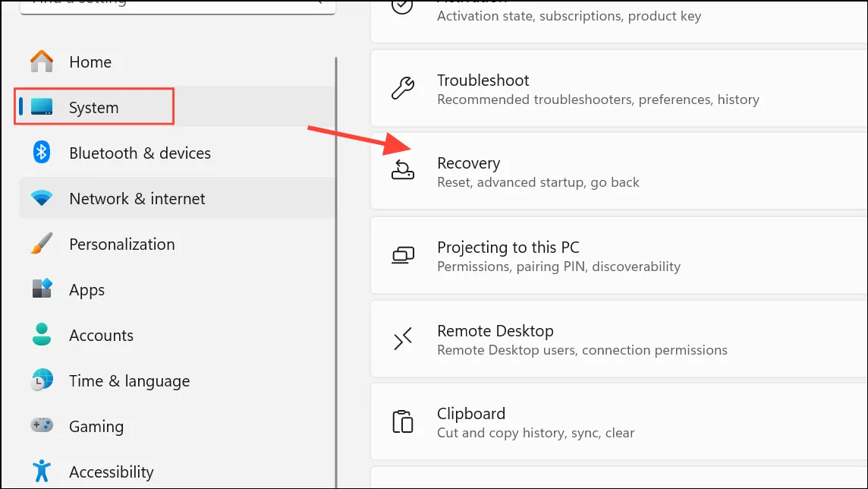Viewport: 868px width, 489px height.
Task: Open the Troubleshoot card
Action: pos(619,89)
